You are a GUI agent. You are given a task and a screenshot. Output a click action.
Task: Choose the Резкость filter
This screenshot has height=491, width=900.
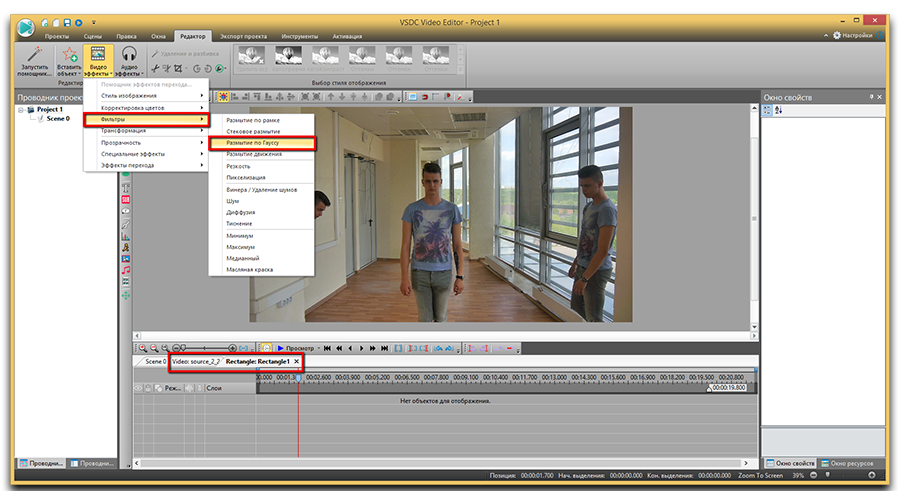262,166
